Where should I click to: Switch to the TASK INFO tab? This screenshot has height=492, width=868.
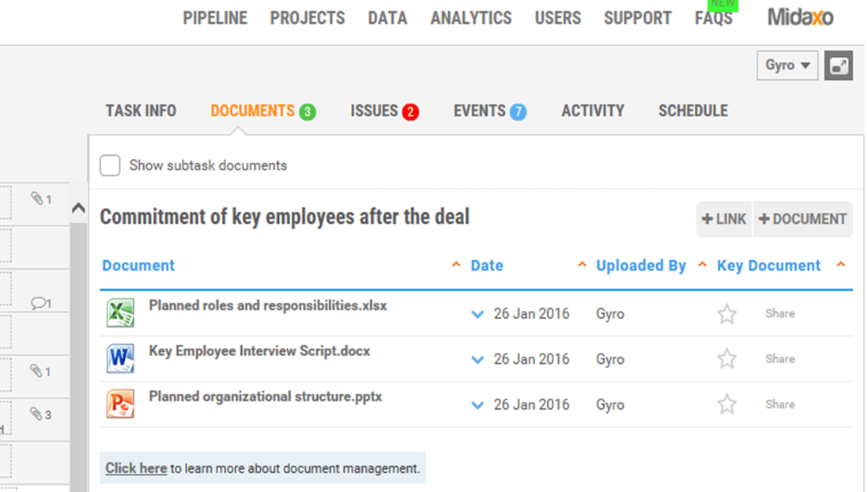pos(141,111)
